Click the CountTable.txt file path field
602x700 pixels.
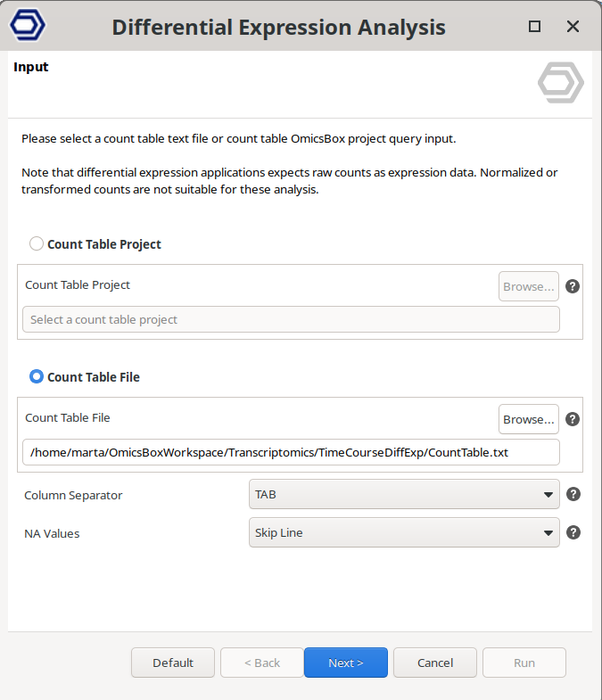[291, 452]
